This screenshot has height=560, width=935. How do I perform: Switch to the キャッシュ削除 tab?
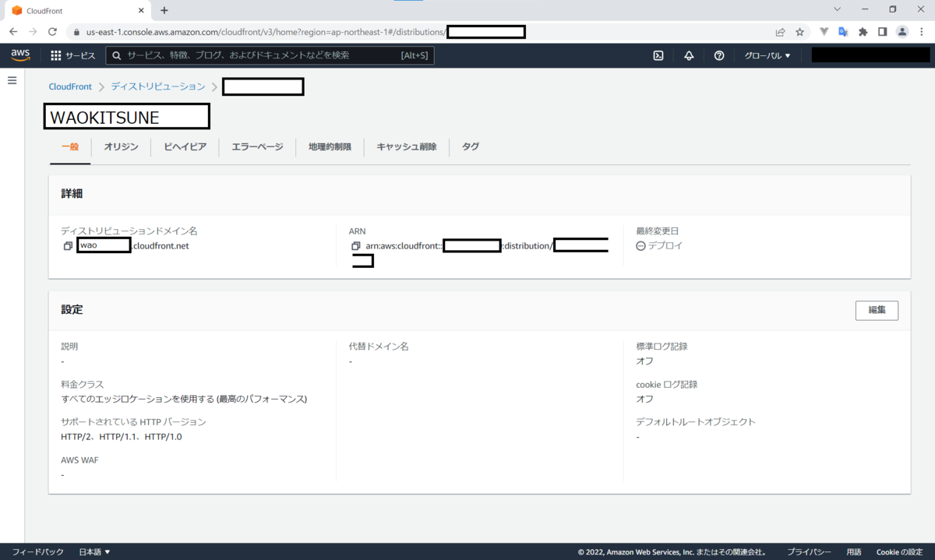tap(407, 146)
